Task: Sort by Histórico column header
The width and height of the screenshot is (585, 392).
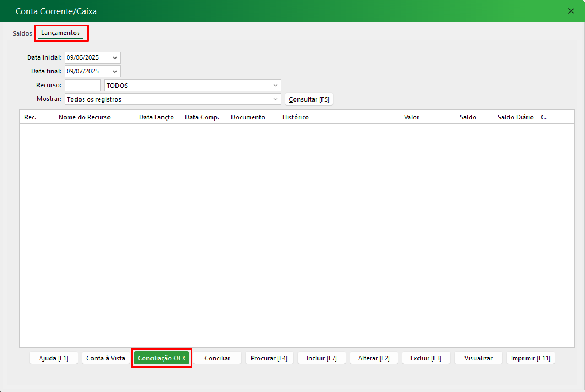Action: (296, 117)
